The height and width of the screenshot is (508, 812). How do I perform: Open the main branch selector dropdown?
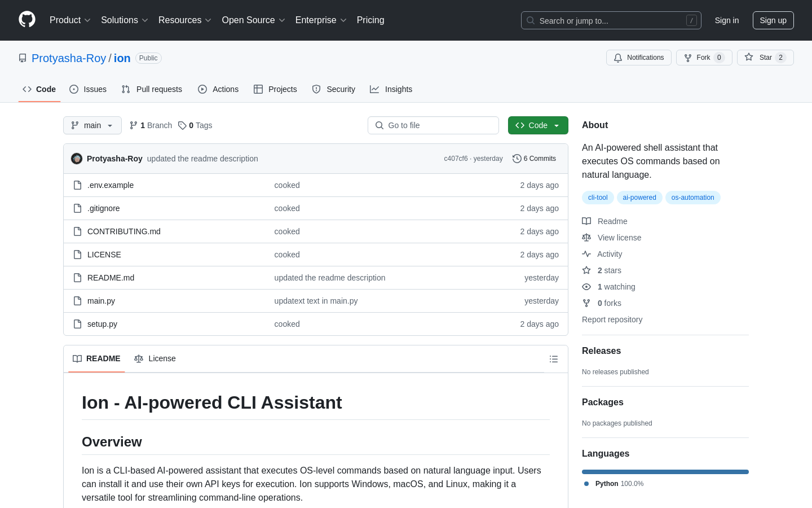pos(92,125)
